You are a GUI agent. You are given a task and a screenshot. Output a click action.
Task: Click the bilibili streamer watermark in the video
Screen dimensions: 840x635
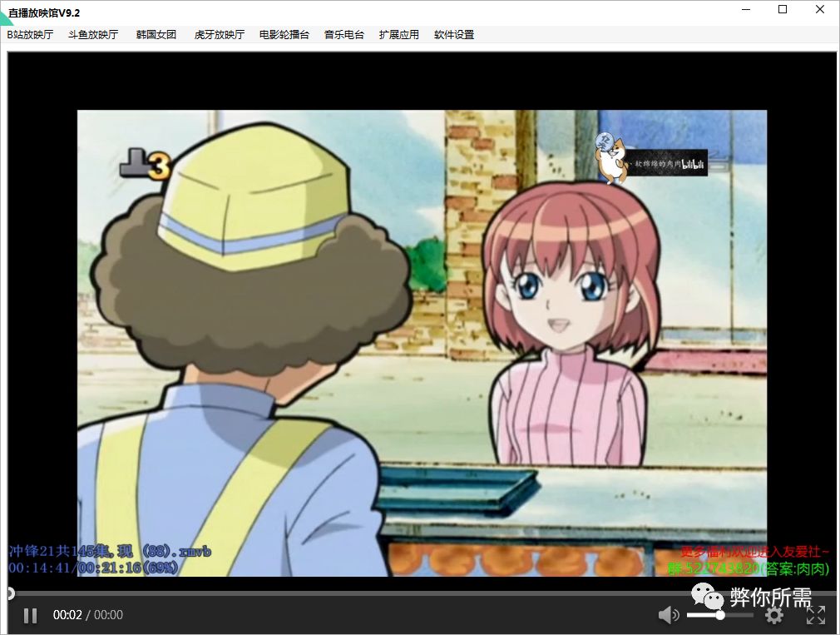click(651, 158)
